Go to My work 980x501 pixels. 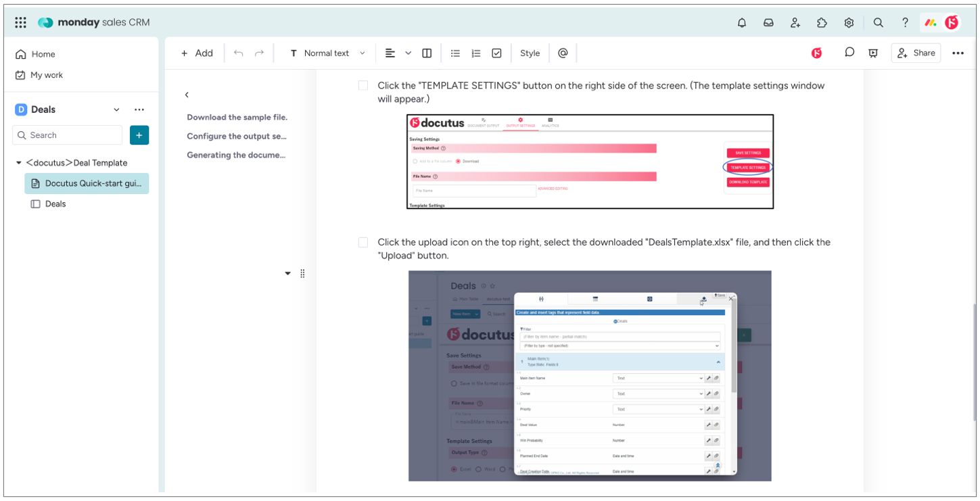pyautogui.click(x=46, y=75)
